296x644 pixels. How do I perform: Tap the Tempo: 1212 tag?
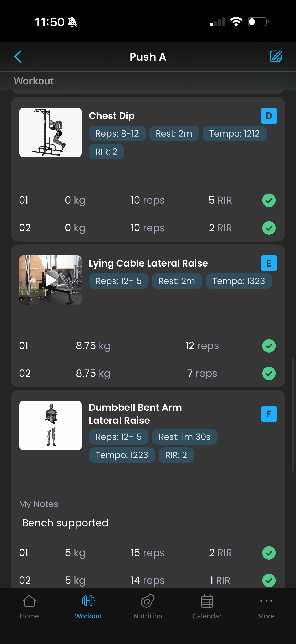[x=234, y=134]
